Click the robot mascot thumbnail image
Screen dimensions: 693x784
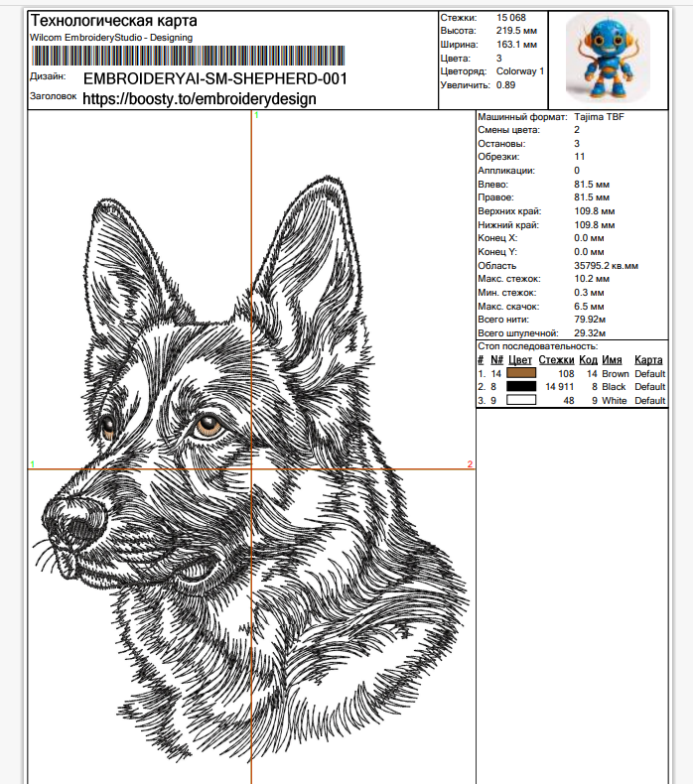pos(608,58)
